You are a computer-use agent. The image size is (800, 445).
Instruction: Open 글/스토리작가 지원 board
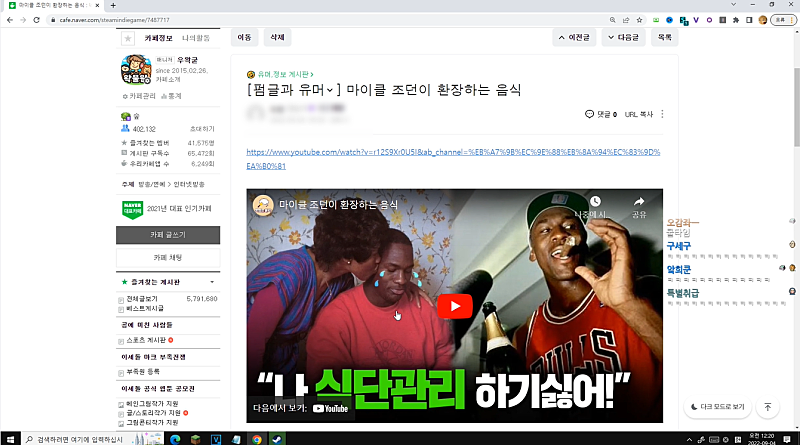point(153,413)
